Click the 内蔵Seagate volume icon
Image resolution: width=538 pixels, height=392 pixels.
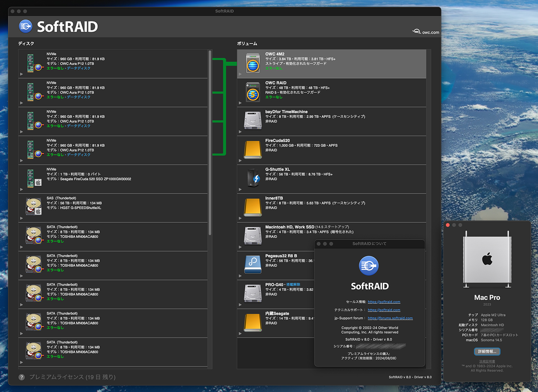pos(253,322)
